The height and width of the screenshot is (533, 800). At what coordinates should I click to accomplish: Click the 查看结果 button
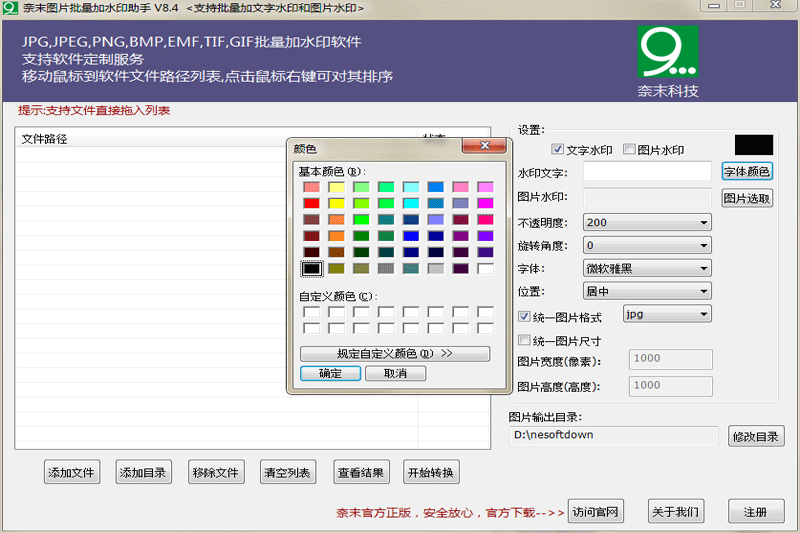coord(361,472)
